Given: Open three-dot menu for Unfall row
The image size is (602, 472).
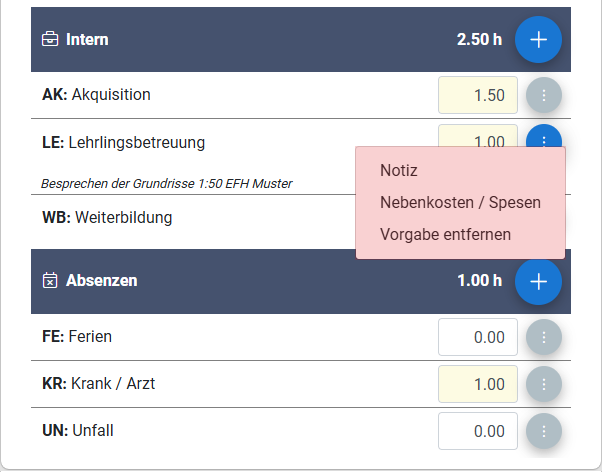Looking at the screenshot, I should 544,431.
